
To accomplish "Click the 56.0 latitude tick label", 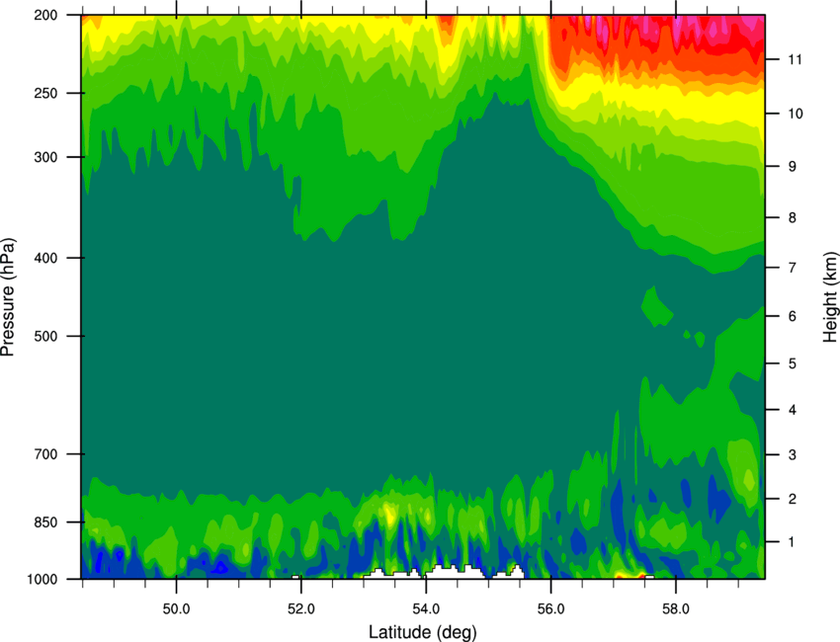I will tap(551, 609).
